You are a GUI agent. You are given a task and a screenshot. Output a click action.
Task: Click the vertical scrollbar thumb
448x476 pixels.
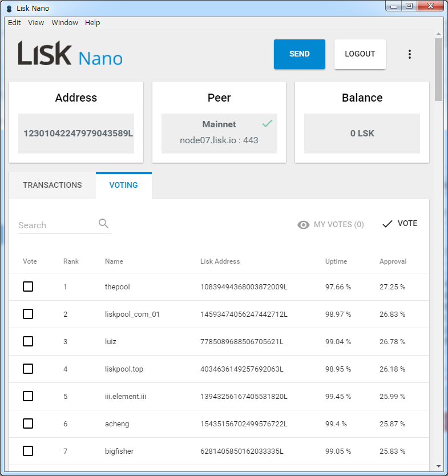(x=438, y=70)
